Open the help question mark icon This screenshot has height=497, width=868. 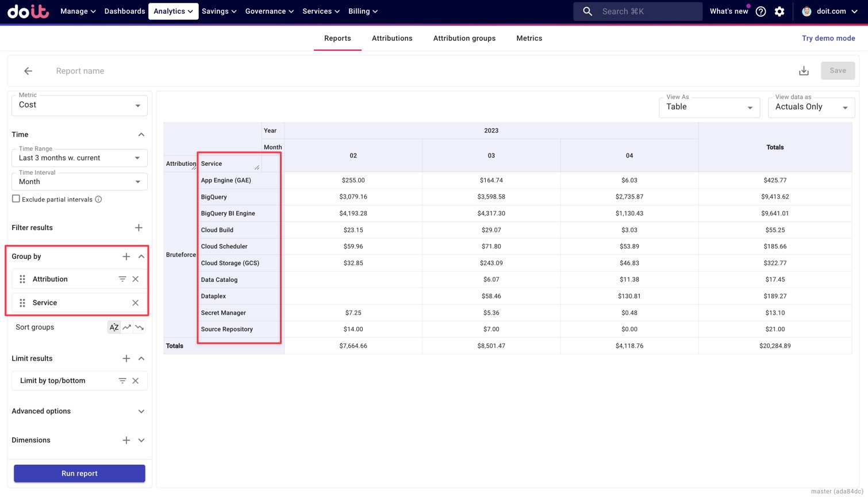(x=761, y=12)
